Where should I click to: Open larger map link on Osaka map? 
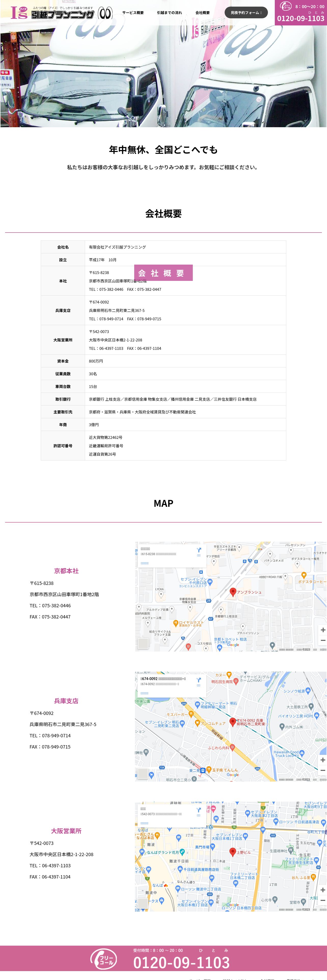[145, 823]
